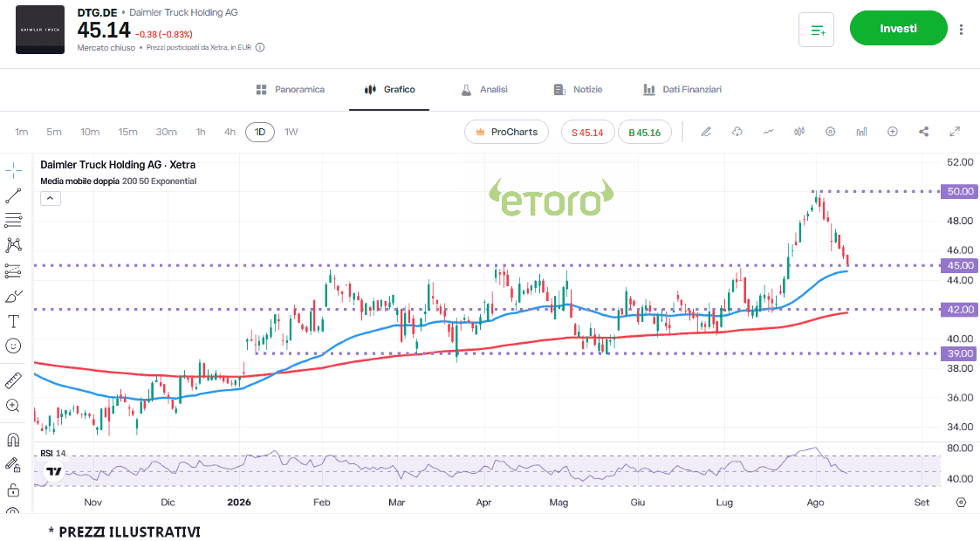Screen dimensions: 980x541
Task: Click the pencil draw icon in toolbar
Action: click(x=706, y=132)
